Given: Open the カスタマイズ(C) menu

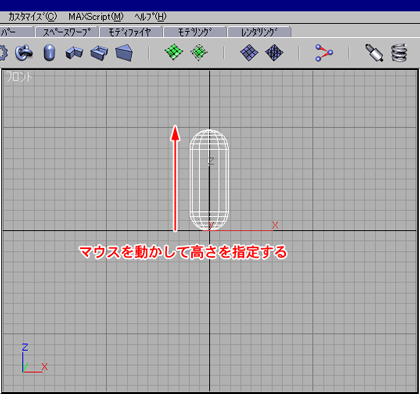Looking at the screenshot, I should click(32, 17).
